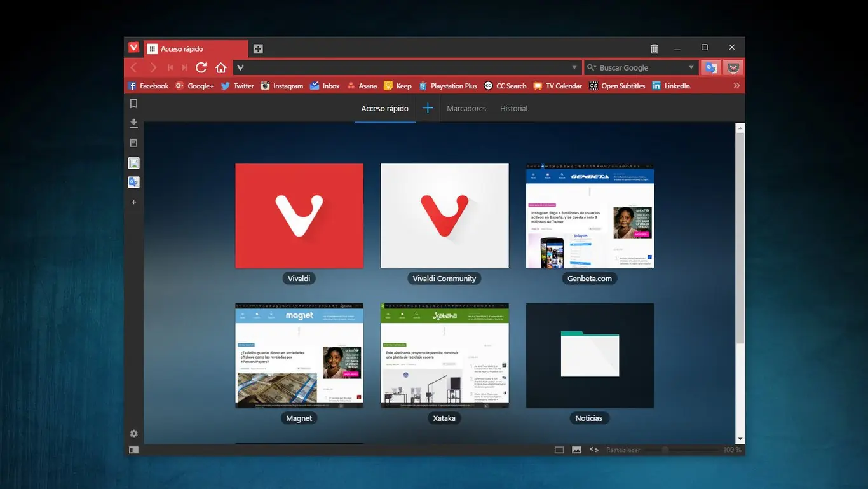Open the Twitter bookmark
The image size is (868, 489).
(237, 86)
